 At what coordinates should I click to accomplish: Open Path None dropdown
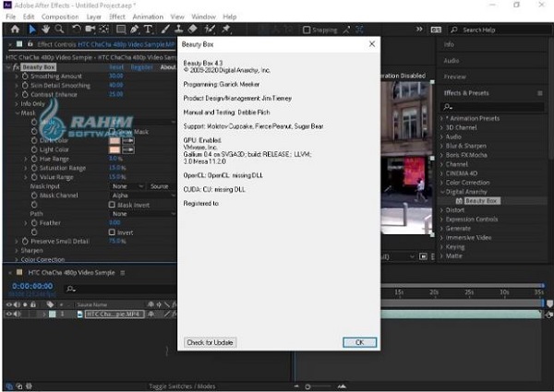point(143,214)
